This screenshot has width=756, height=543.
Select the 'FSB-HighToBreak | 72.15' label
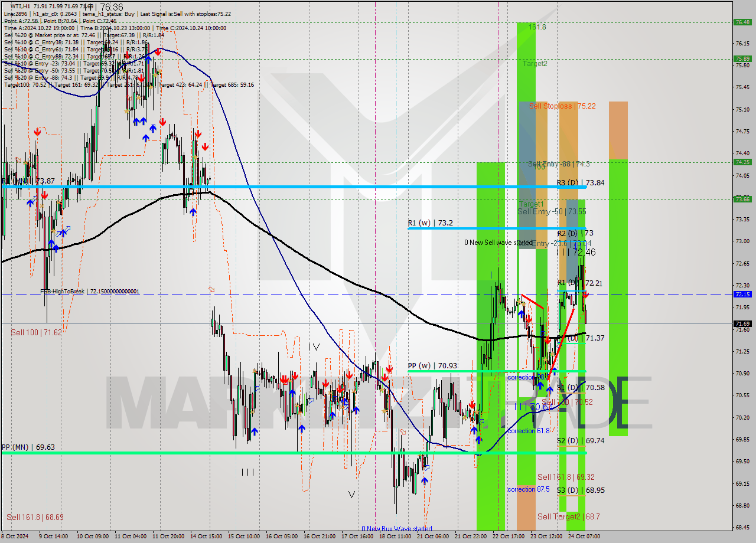tap(90, 291)
